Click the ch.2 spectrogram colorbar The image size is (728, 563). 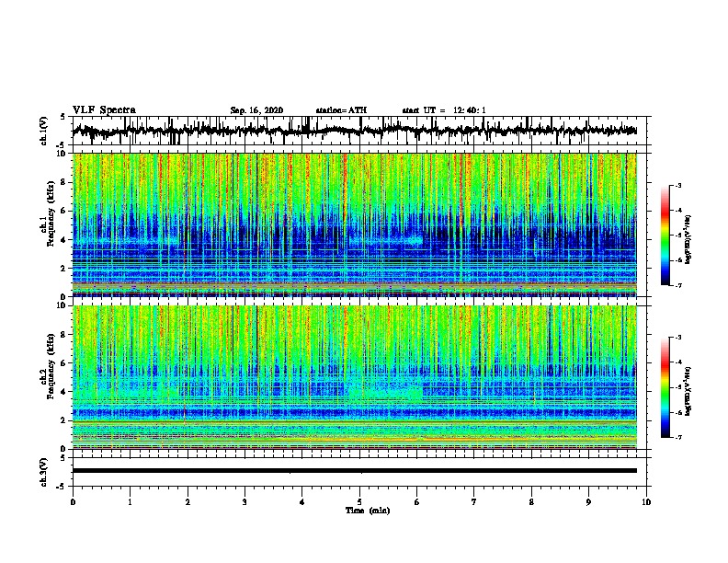665,387
